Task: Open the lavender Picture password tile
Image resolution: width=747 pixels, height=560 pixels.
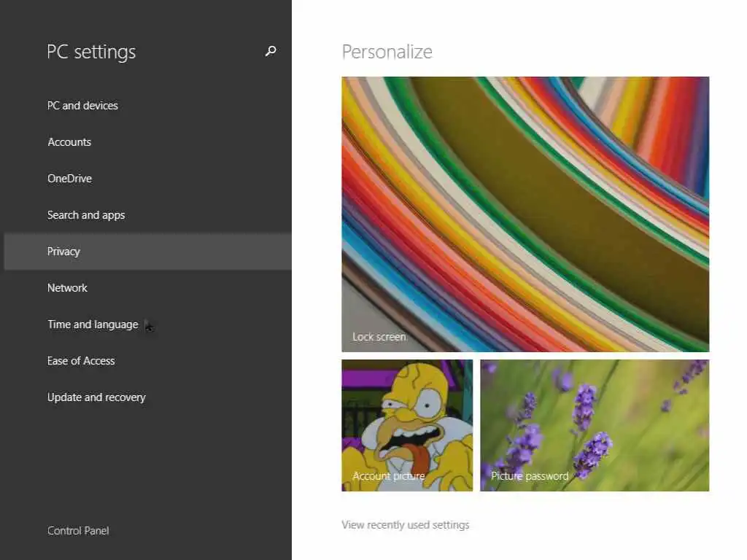Action: point(595,423)
